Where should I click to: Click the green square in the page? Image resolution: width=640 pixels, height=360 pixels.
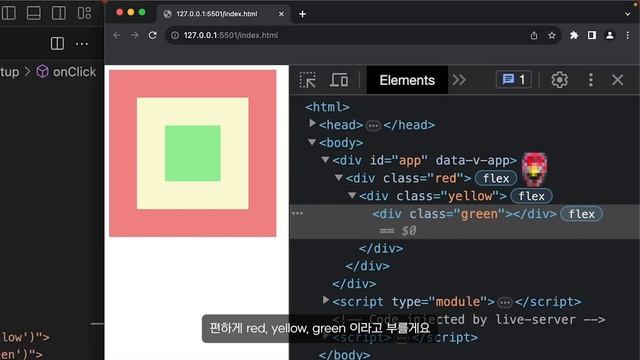tap(193, 153)
